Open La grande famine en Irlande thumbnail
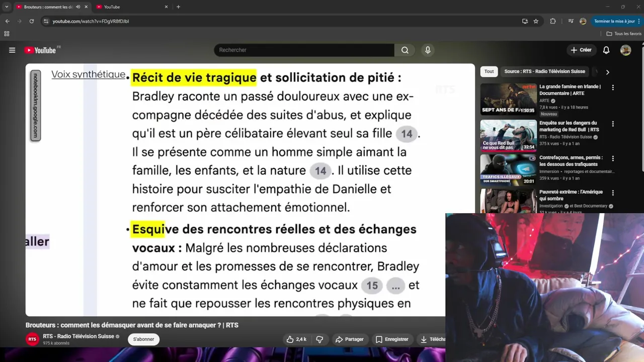Screen dimensions: 644x362 coord(508,99)
